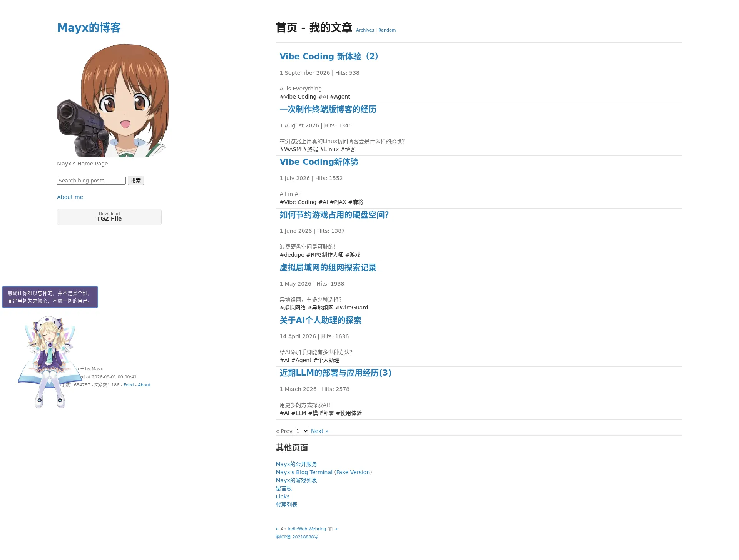Open the post titled Vibe Coding新体验
739x560 pixels.
(319, 162)
